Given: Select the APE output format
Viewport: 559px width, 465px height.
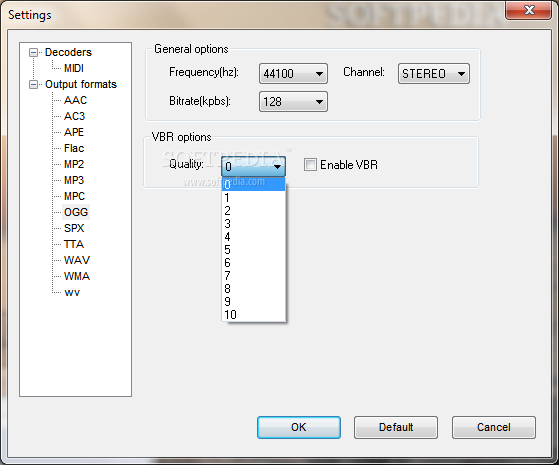Looking at the screenshot, I should pyautogui.click(x=74, y=132).
